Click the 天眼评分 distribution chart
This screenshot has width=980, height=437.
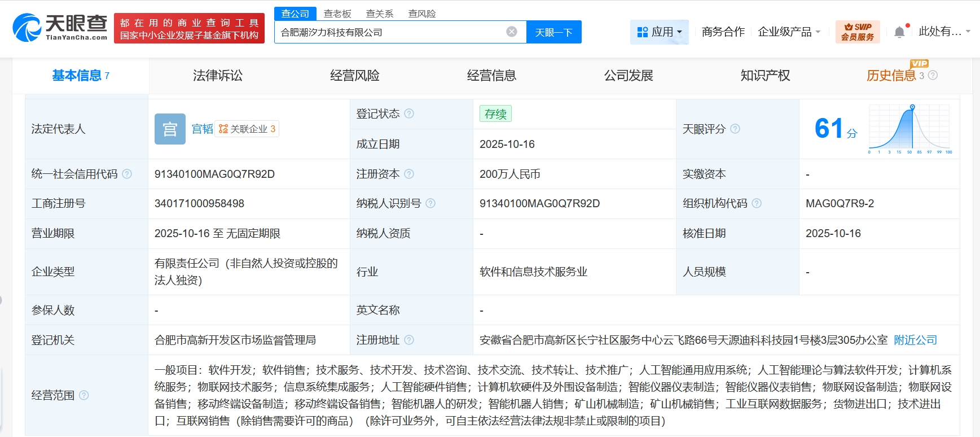coord(910,129)
